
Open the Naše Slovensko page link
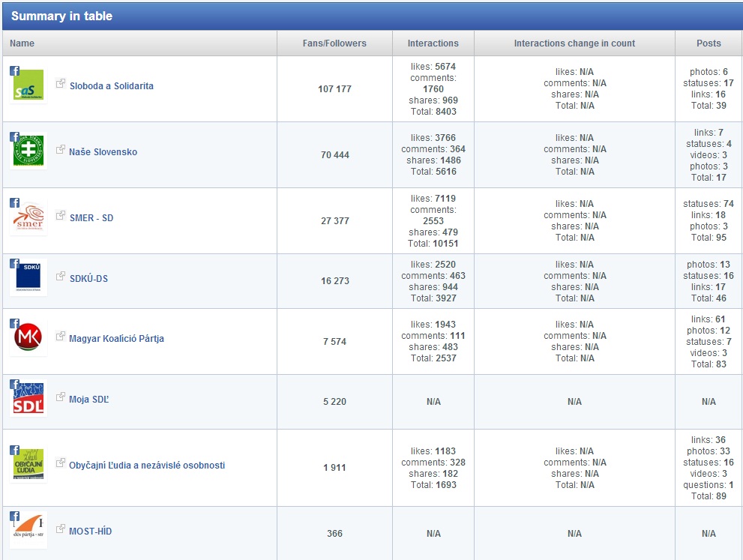103,151
